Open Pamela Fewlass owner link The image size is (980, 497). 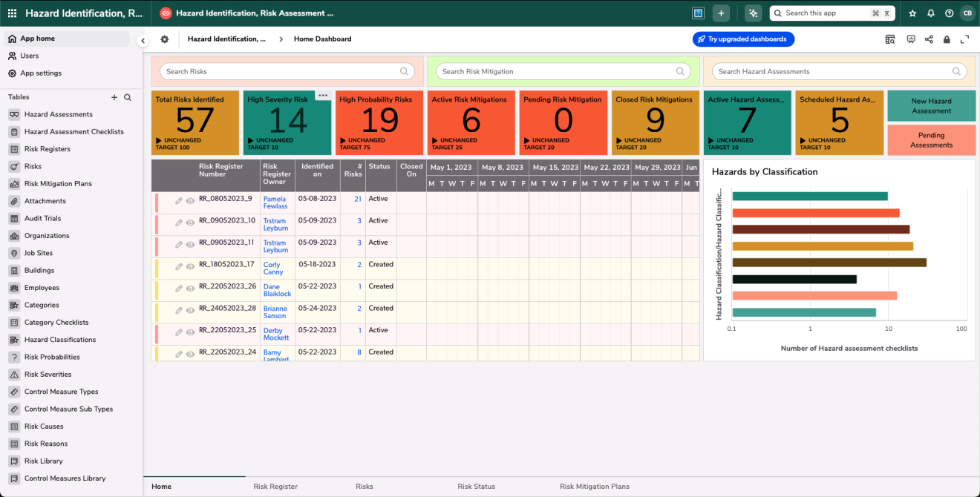pos(276,202)
